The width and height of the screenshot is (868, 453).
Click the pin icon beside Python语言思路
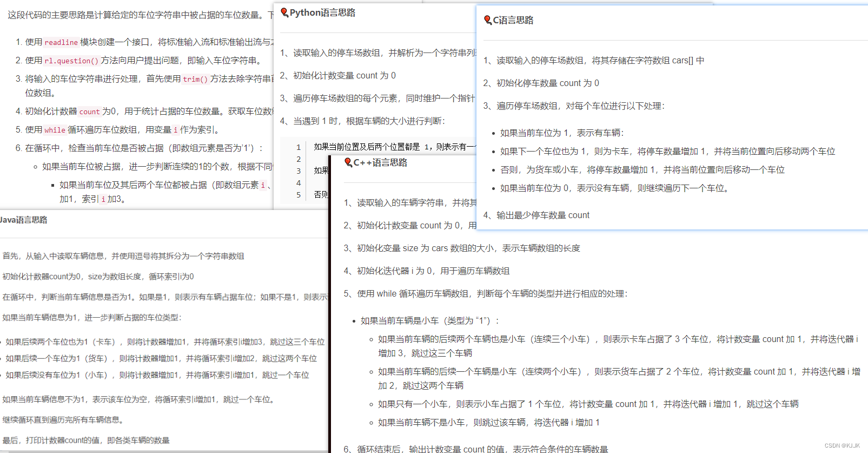(x=284, y=12)
